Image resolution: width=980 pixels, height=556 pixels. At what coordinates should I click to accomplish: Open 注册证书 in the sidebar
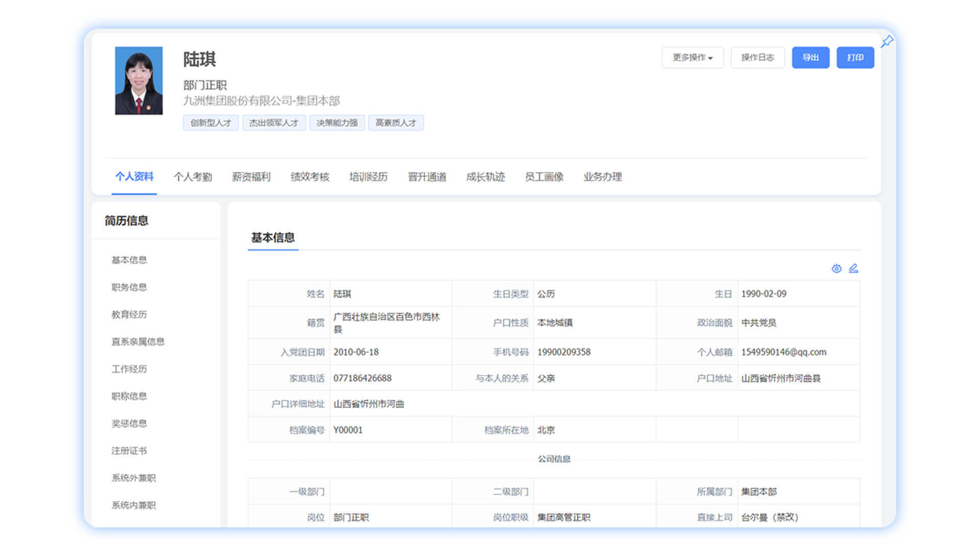click(x=129, y=451)
